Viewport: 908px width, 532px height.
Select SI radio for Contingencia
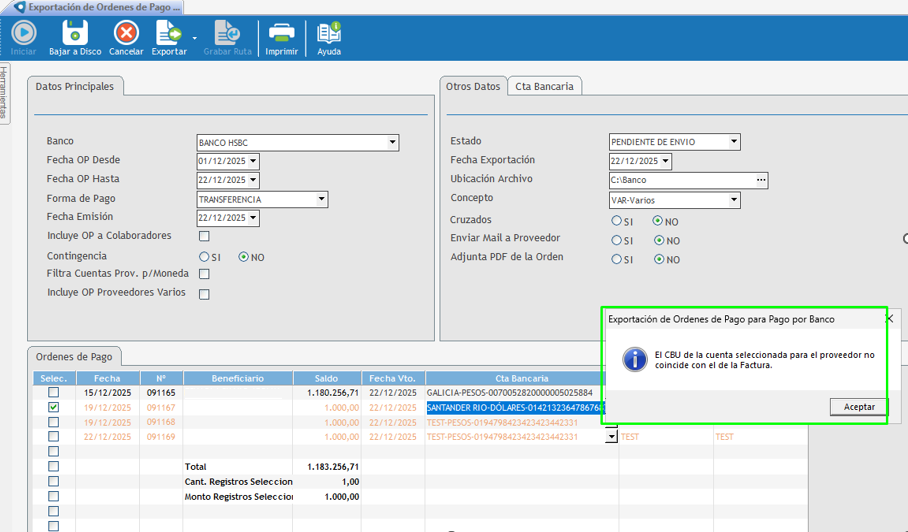click(x=205, y=257)
